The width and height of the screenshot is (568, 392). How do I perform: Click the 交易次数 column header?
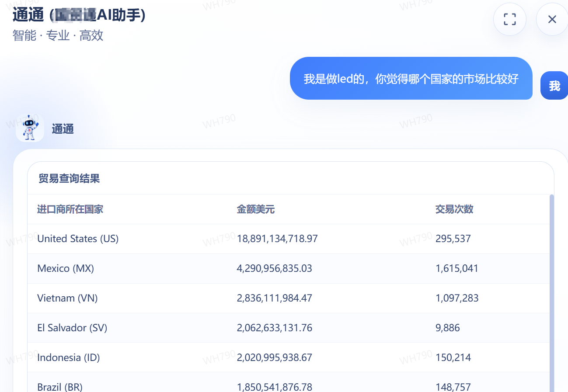point(454,209)
